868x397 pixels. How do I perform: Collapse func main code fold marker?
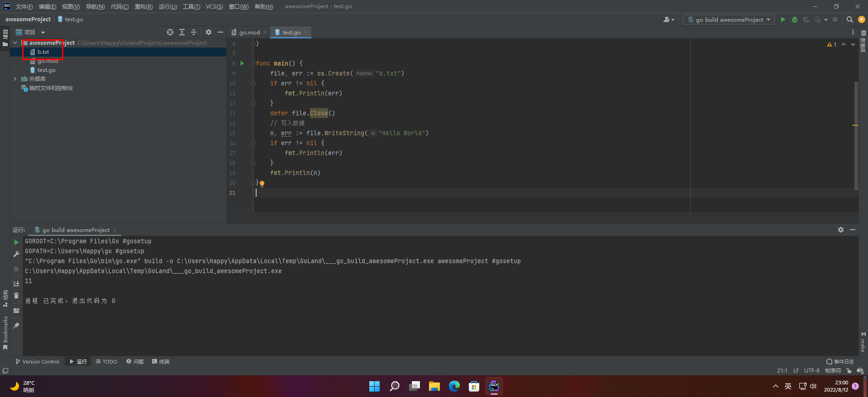[x=253, y=63]
